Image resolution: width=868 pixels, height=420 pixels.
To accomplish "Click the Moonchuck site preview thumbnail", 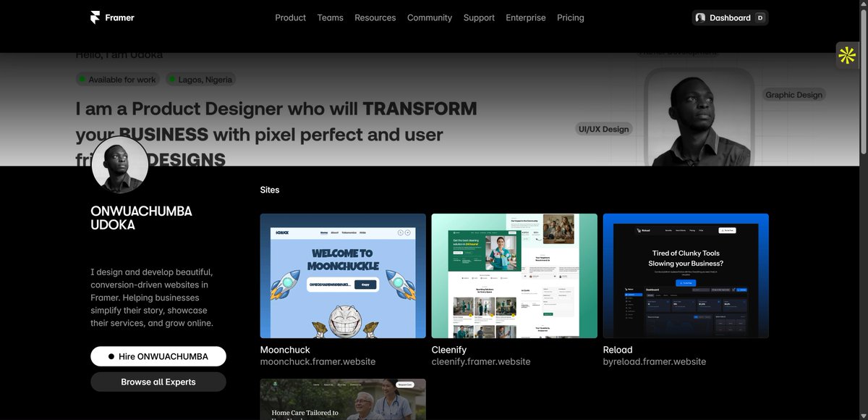I will coord(343,275).
